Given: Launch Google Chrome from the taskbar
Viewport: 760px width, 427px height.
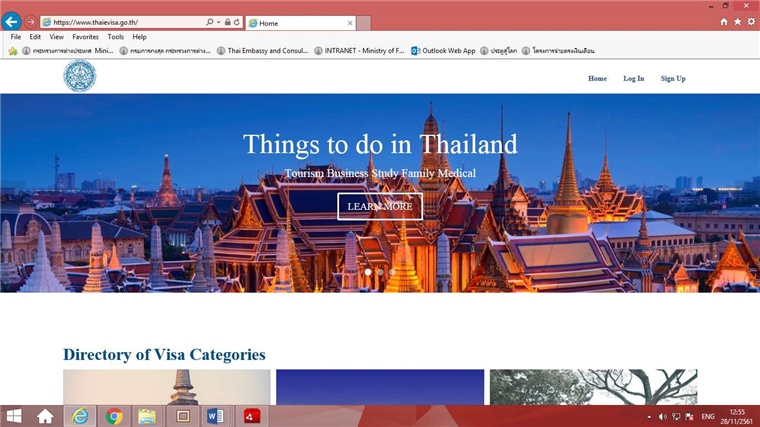Looking at the screenshot, I should 114,416.
